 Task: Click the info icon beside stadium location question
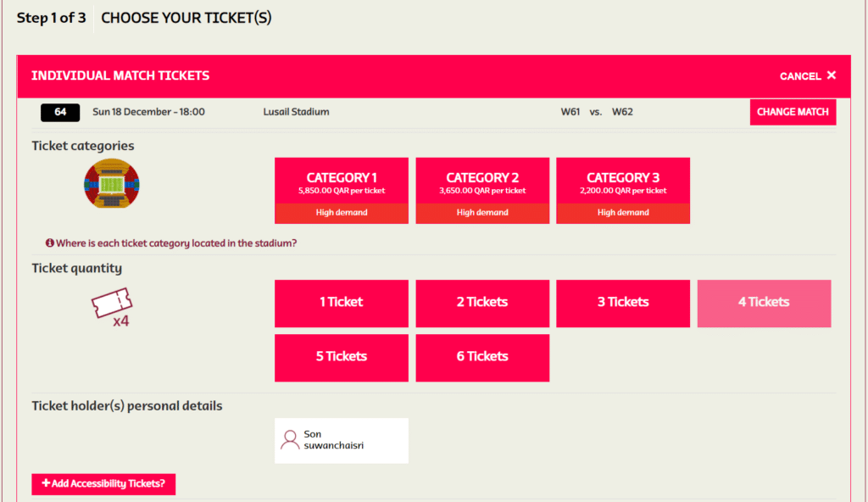click(x=50, y=243)
